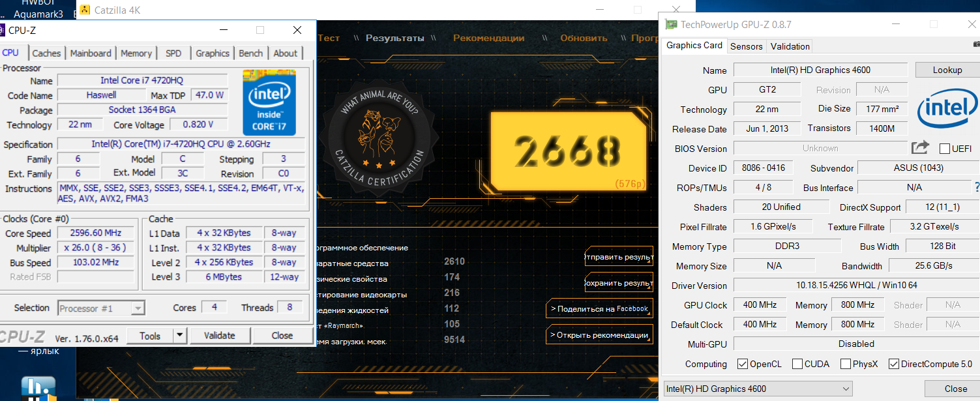Viewport: 980px width, 401px height.
Task: Click the Lookup button in GPU-Z
Action: tap(947, 70)
